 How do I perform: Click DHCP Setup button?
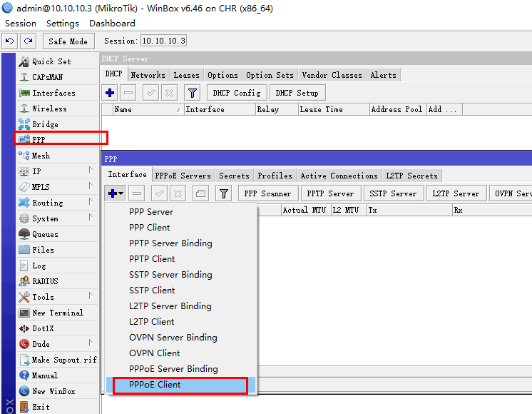[x=297, y=93]
